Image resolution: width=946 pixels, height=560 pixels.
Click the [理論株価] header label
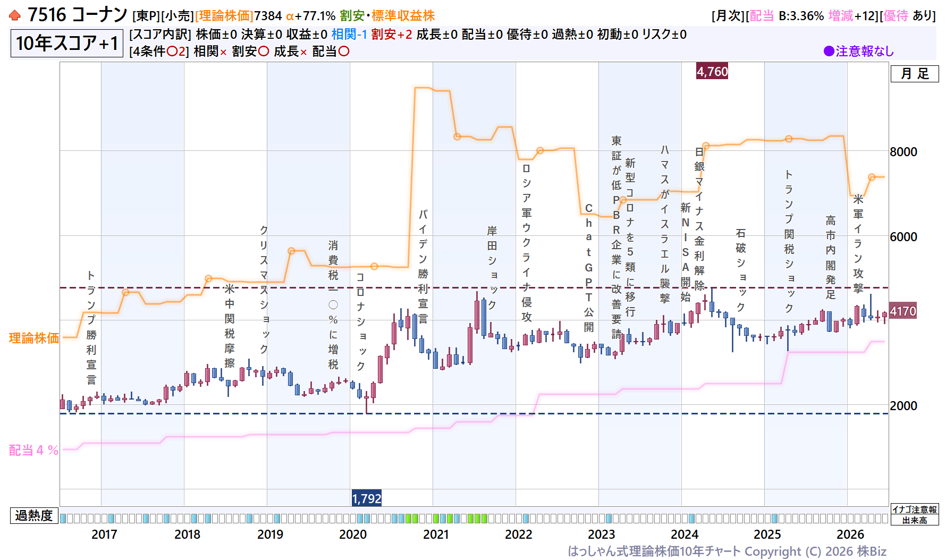224,16
